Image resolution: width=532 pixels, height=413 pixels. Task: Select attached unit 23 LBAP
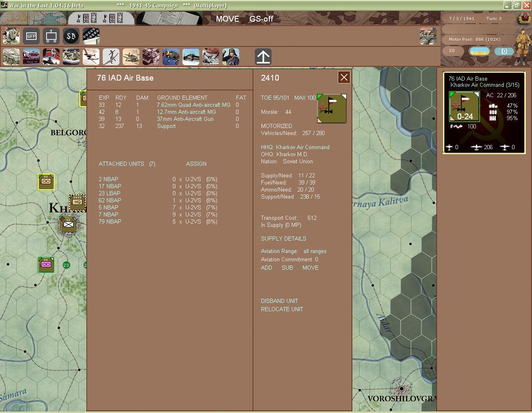(110, 193)
